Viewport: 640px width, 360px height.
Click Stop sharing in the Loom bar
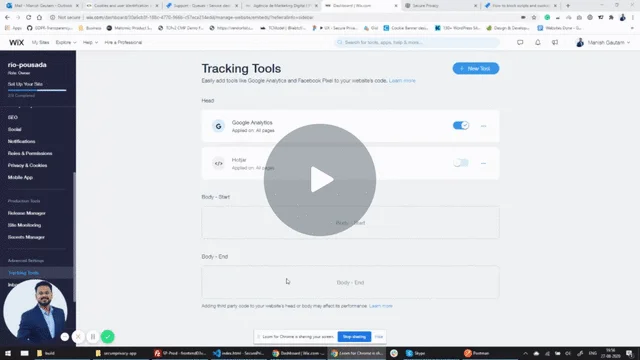click(354, 337)
